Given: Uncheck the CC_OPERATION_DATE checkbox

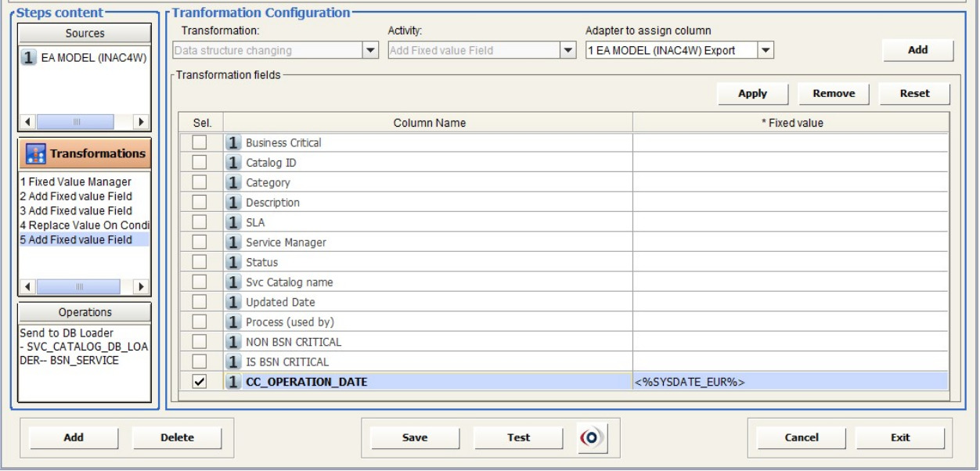Looking at the screenshot, I should (200, 382).
